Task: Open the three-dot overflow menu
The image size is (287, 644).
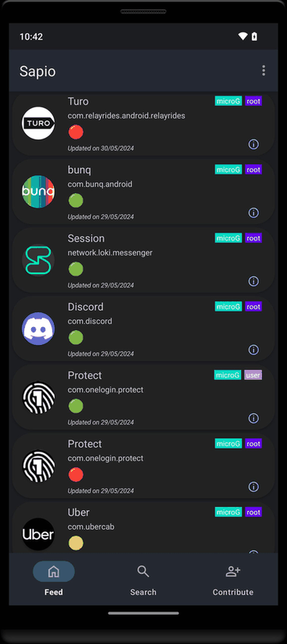Action: 264,71
